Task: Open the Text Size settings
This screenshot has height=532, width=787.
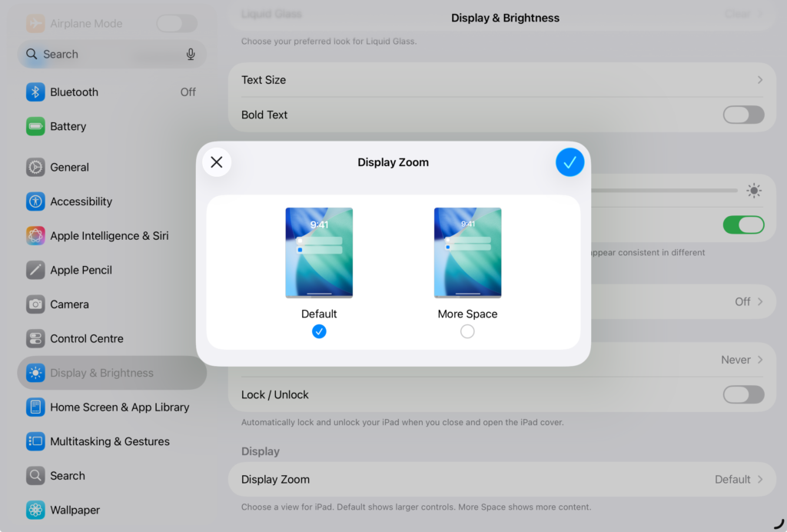Action: tap(500, 79)
